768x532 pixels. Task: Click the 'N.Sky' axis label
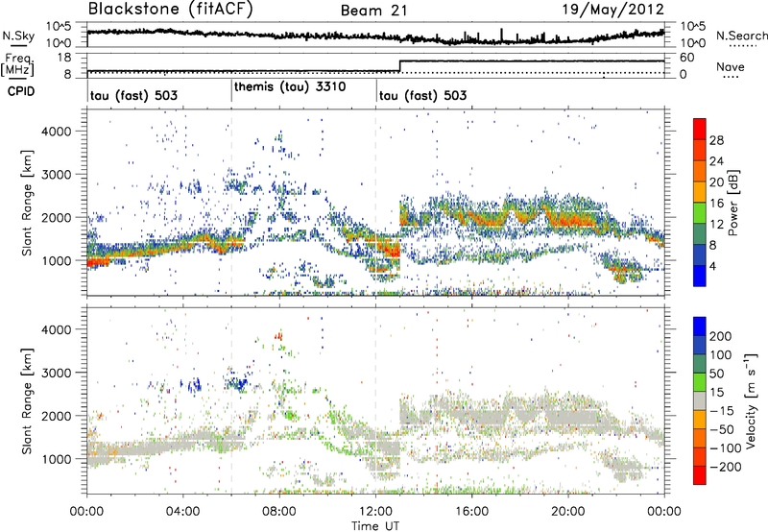18,36
